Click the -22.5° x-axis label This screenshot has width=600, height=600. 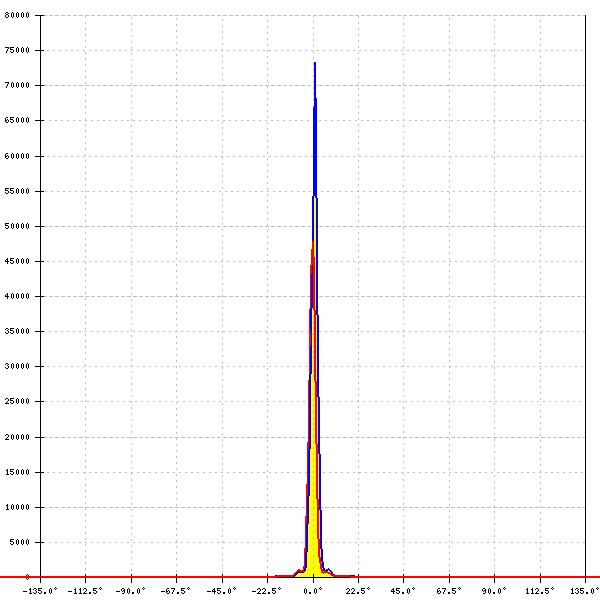(x=266, y=591)
